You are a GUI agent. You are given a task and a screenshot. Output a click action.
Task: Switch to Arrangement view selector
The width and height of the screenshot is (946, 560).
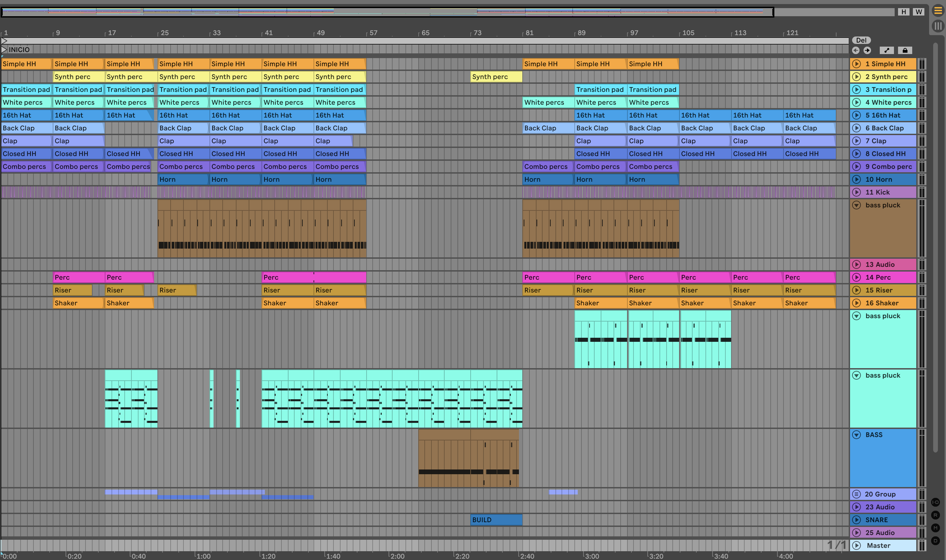click(938, 11)
